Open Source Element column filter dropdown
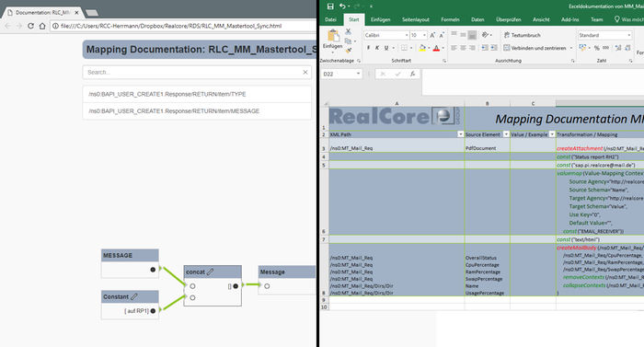This screenshot has height=347, width=644. (506, 134)
